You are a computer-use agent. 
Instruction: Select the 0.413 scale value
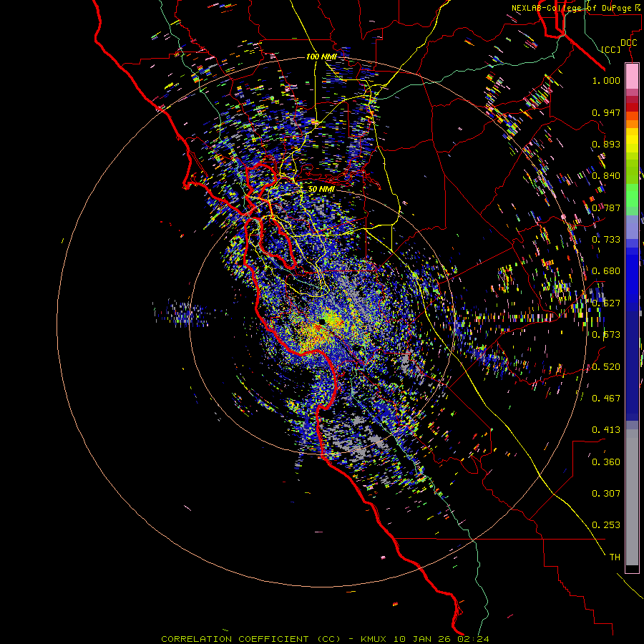(606, 430)
